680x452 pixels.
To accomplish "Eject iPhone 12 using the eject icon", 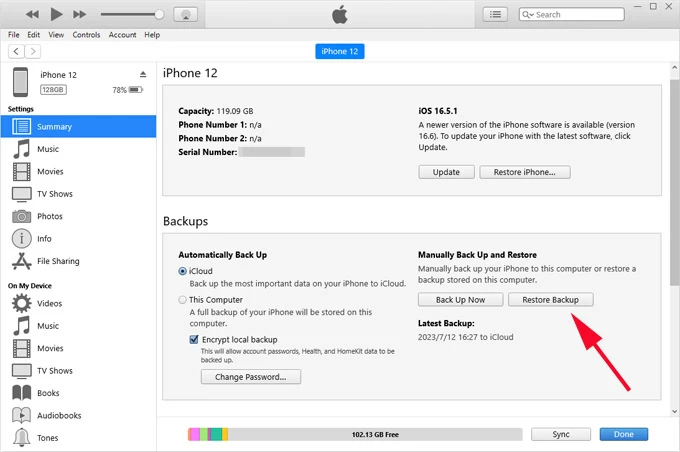I will 143,75.
